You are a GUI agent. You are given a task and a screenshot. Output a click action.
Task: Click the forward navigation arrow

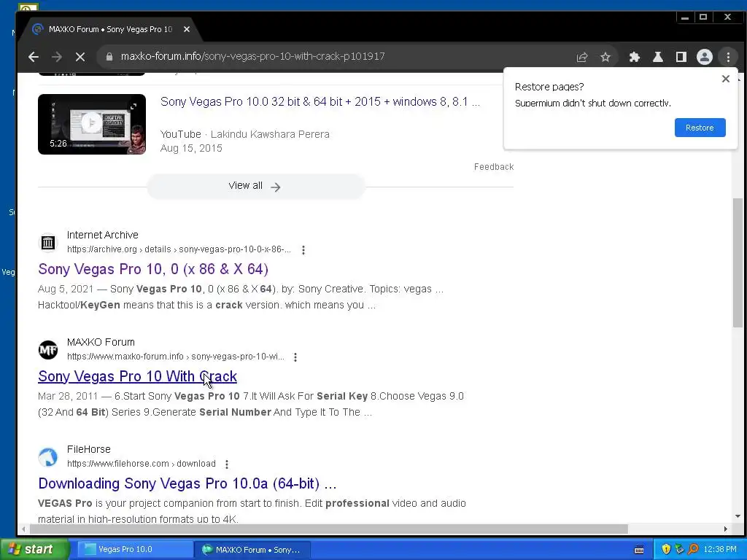pos(57,57)
